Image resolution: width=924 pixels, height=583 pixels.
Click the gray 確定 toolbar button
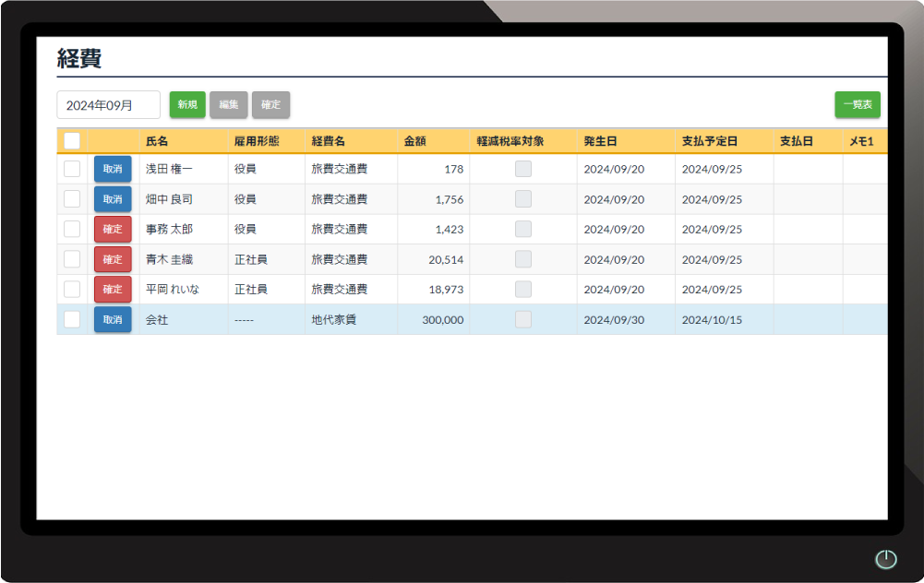270,105
